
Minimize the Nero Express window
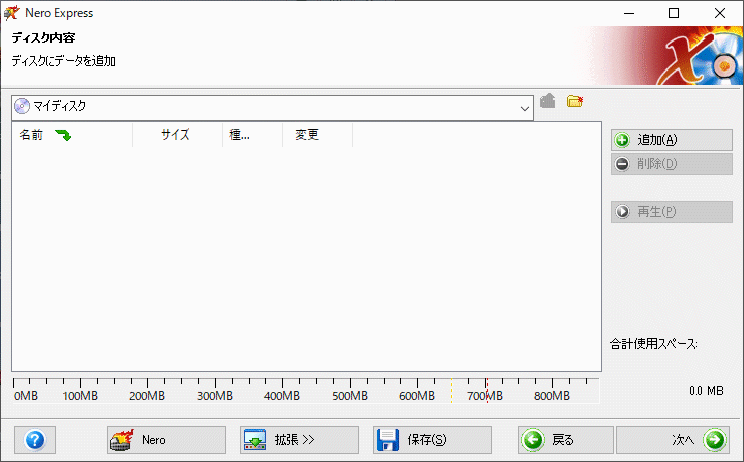[629, 13]
